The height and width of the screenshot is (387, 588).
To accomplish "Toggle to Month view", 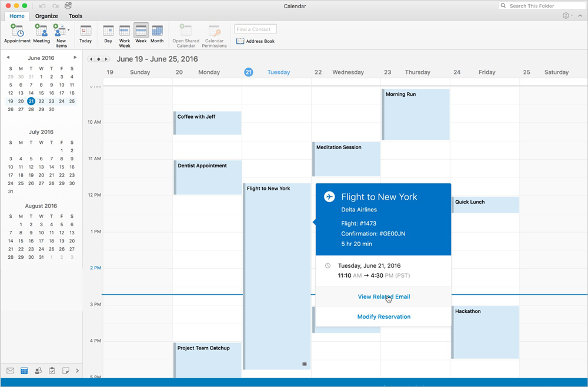I will coord(157,34).
